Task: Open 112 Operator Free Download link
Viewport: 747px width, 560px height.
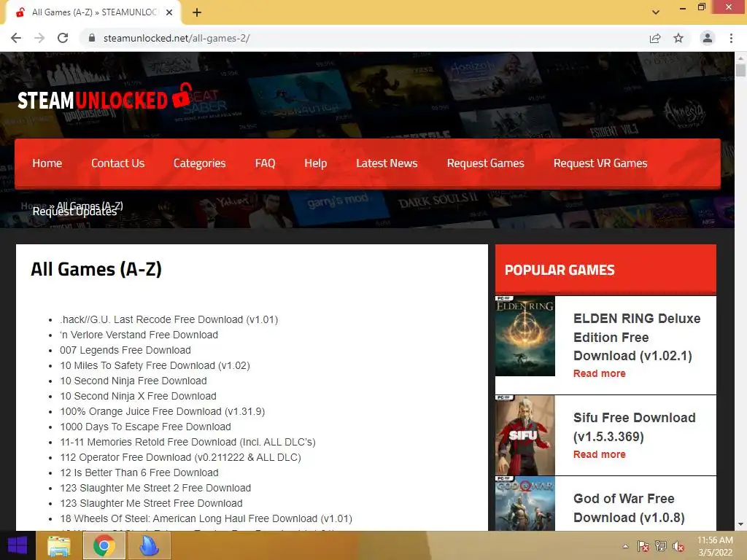Action: [x=181, y=457]
